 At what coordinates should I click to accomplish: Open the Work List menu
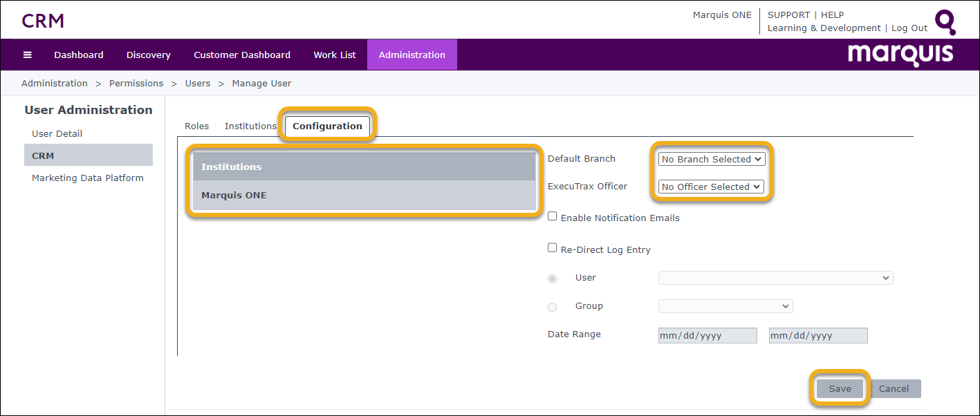point(335,55)
